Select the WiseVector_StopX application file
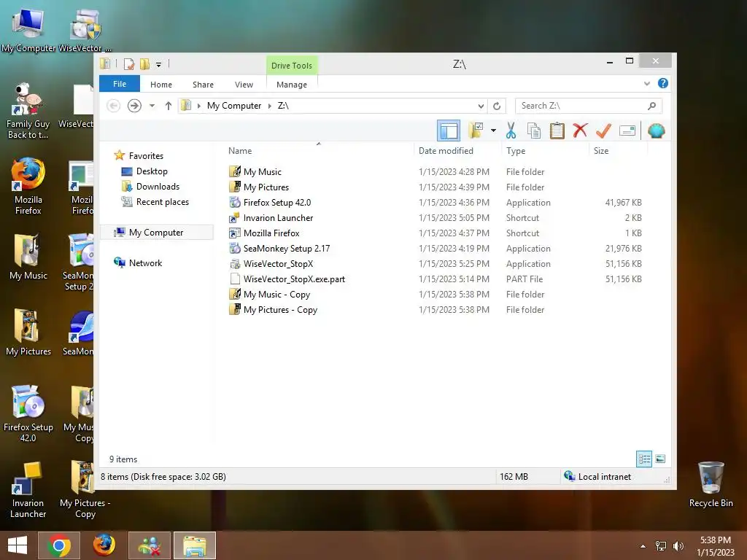 435,264
